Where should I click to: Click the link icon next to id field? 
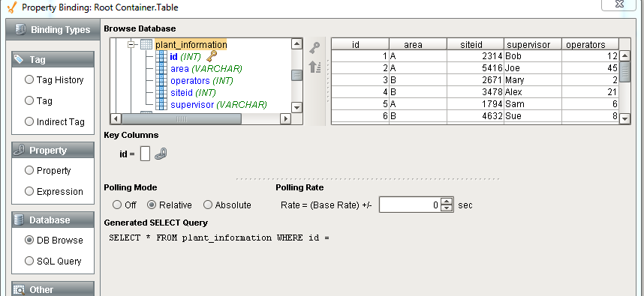(161, 154)
